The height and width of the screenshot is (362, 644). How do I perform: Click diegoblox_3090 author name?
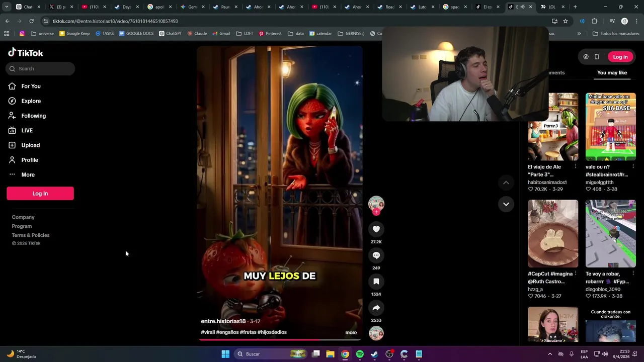point(603,290)
